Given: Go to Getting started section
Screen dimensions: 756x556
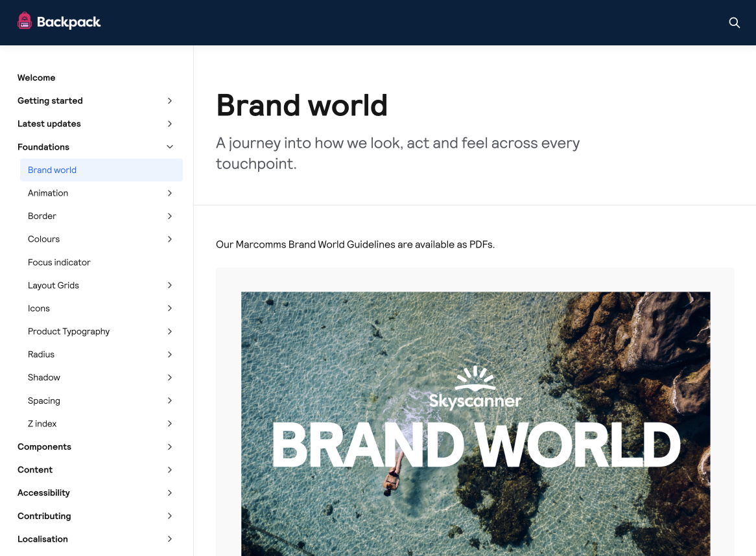Looking at the screenshot, I should pyautogui.click(x=50, y=100).
